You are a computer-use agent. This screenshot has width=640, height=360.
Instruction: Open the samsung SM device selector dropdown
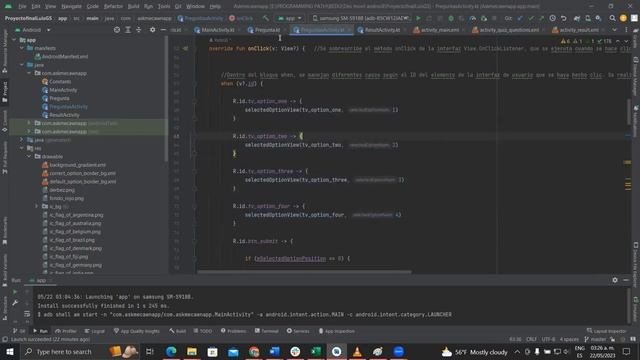(361, 18)
